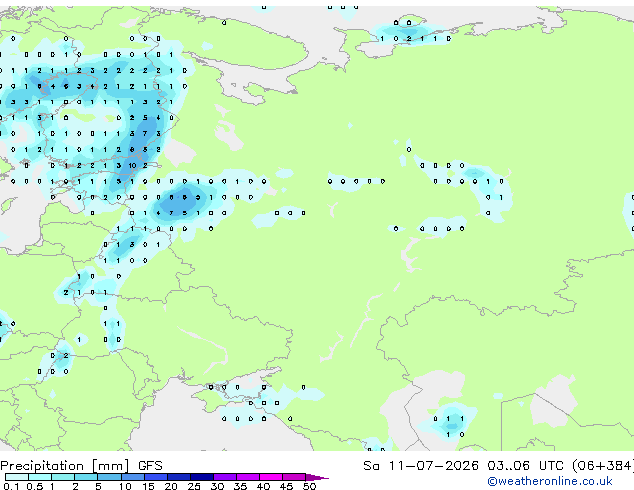Click the '0.1' legend scale label
This screenshot has width=634, height=490.
[11, 486]
